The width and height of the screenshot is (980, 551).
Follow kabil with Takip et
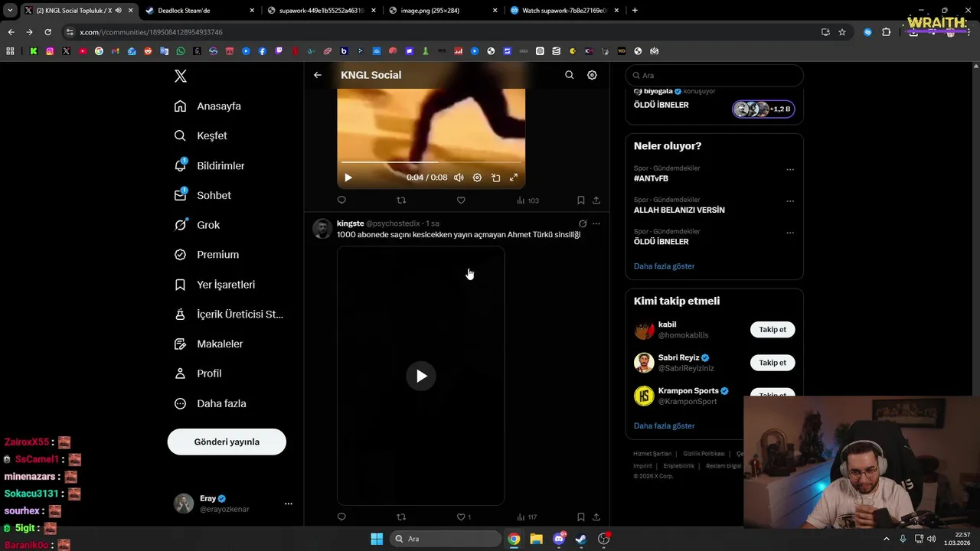(773, 330)
